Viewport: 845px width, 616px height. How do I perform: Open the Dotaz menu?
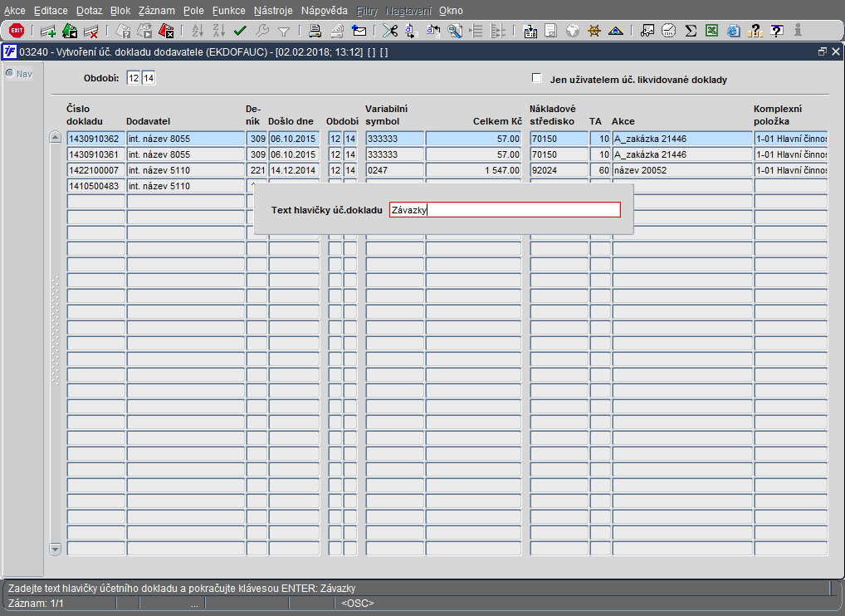coord(89,11)
